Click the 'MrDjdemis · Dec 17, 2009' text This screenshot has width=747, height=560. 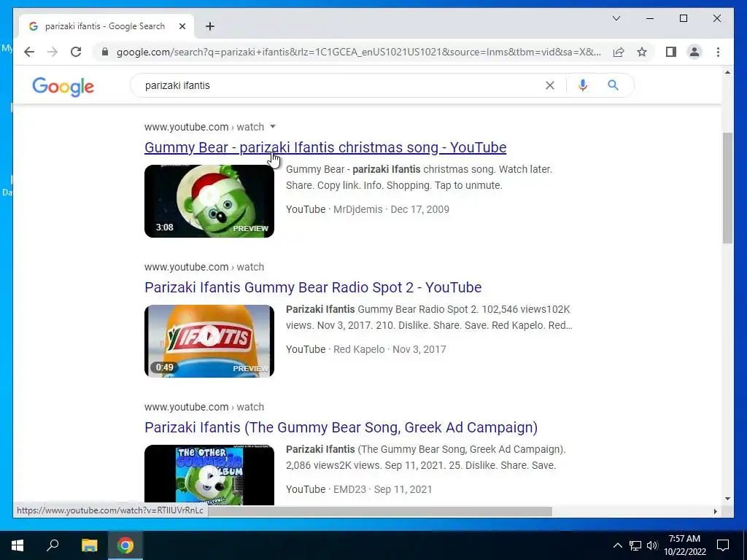(391, 209)
